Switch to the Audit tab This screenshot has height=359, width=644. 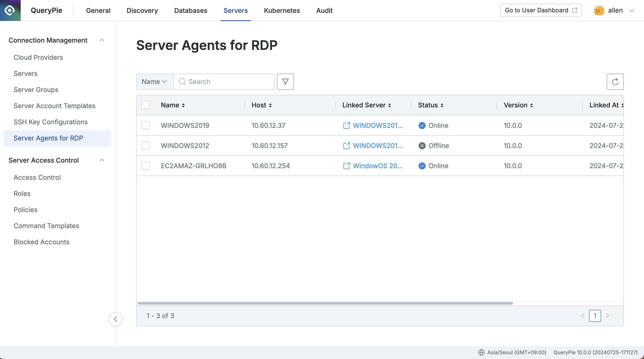pyautogui.click(x=324, y=10)
